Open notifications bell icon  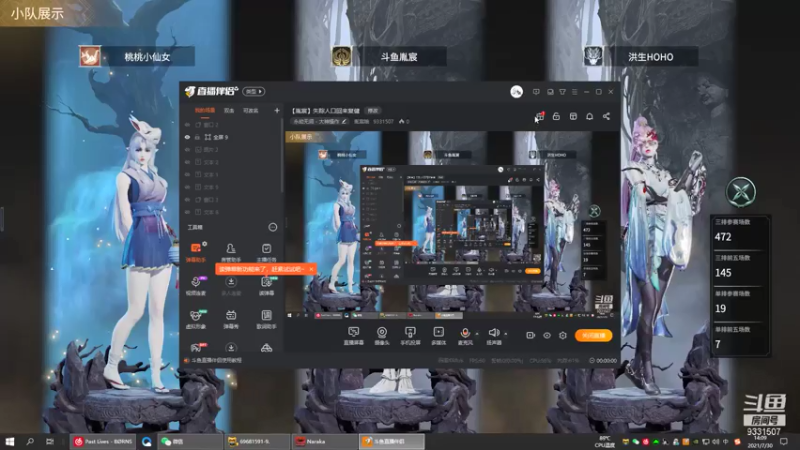[x=589, y=116]
